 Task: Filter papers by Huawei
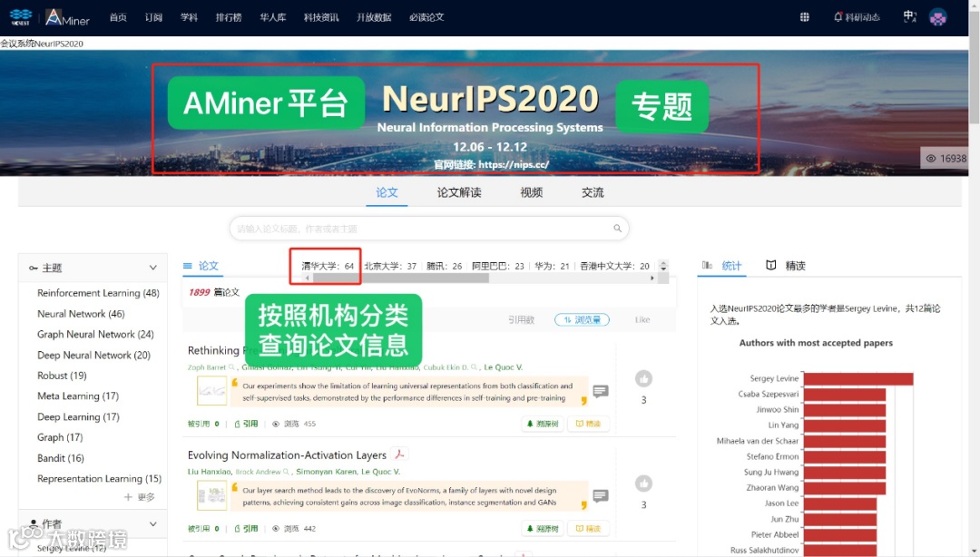552,267
